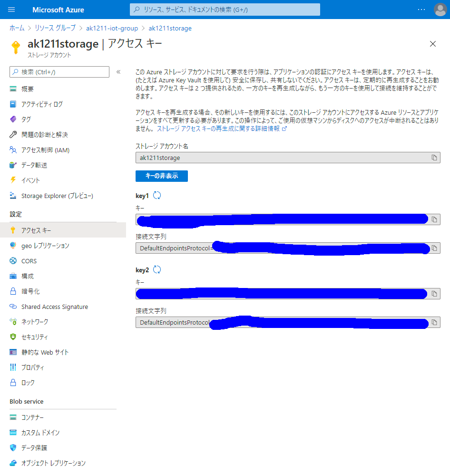Copy the key2 connection string
Screen dimensions: 450x476
(x=434, y=323)
